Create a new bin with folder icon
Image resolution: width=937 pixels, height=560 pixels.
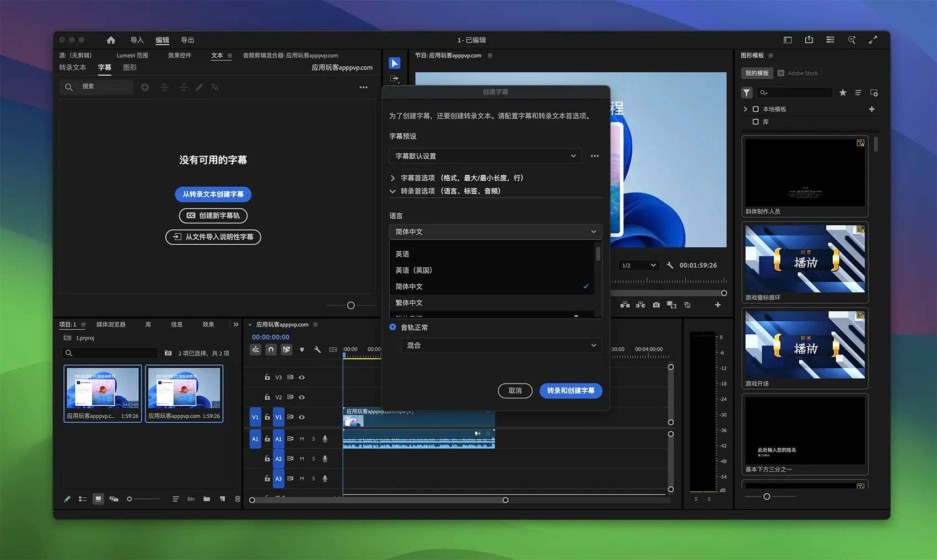pos(207,499)
